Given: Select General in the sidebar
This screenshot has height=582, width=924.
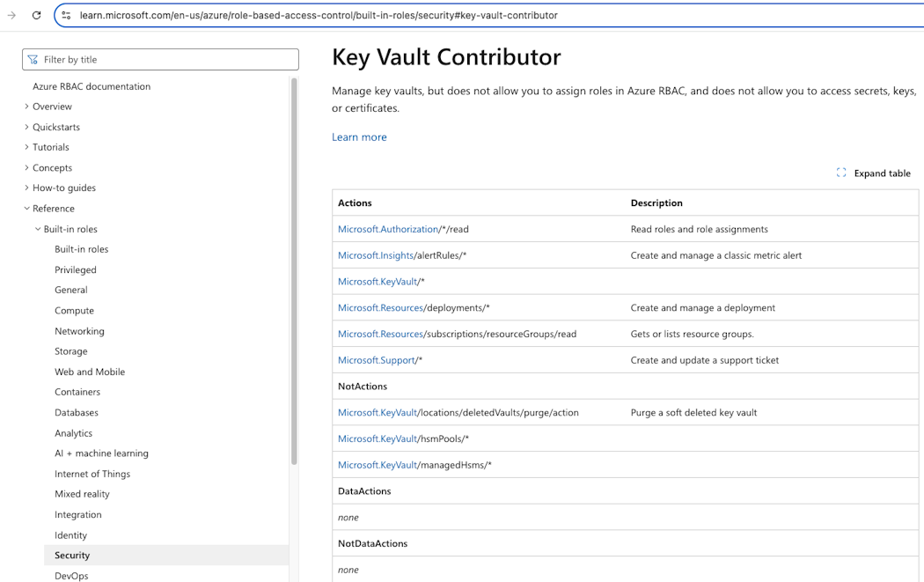Looking at the screenshot, I should pyautogui.click(x=70, y=290).
